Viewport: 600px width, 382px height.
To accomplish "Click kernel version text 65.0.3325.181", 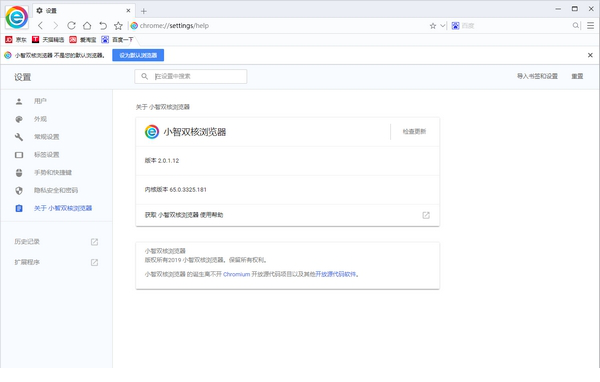I will tap(188, 189).
